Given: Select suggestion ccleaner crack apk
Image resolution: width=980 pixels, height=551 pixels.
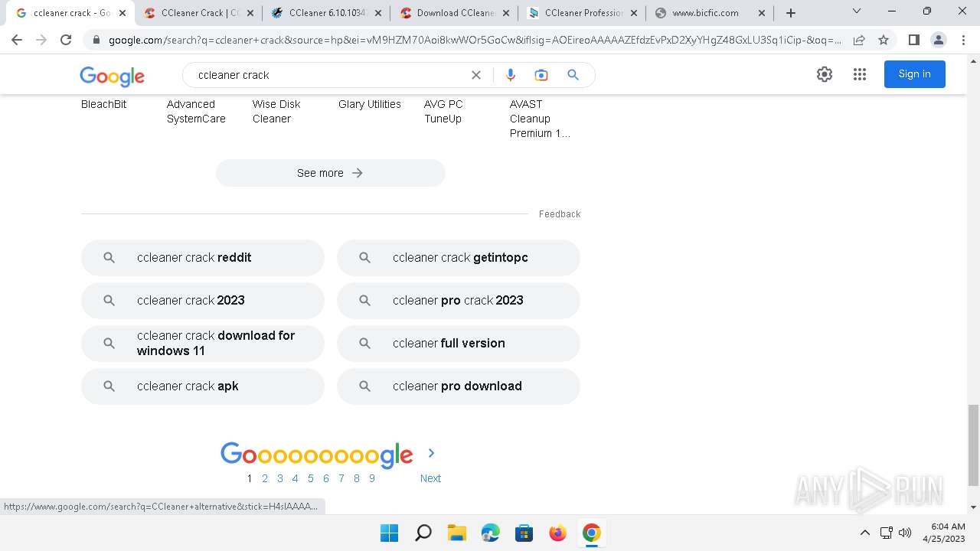Looking at the screenshot, I should click(203, 386).
